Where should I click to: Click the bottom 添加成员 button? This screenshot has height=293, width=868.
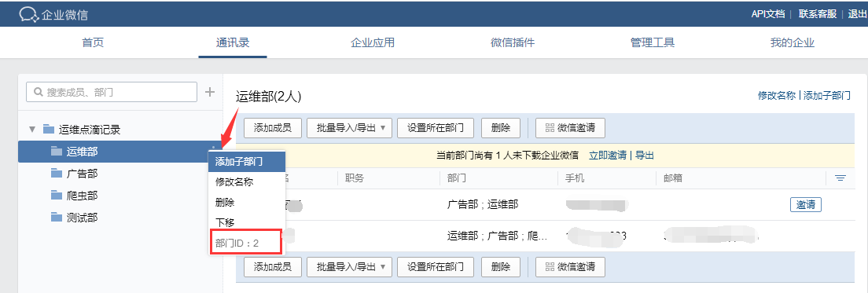[272, 266]
